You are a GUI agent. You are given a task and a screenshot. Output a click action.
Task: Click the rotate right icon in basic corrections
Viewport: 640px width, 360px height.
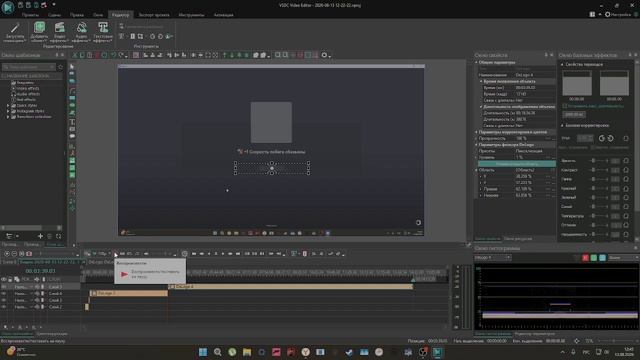point(611,138)
